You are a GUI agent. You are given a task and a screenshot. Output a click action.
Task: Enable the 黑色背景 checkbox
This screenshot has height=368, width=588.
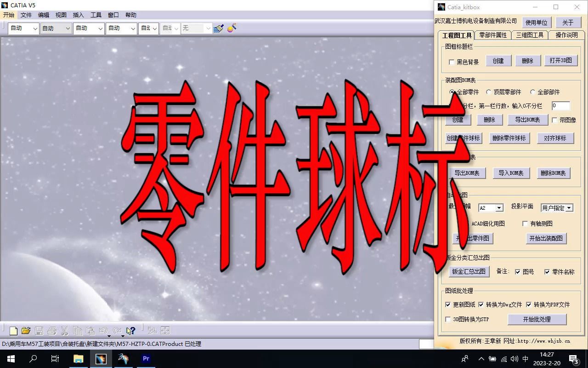coord(452,62)
